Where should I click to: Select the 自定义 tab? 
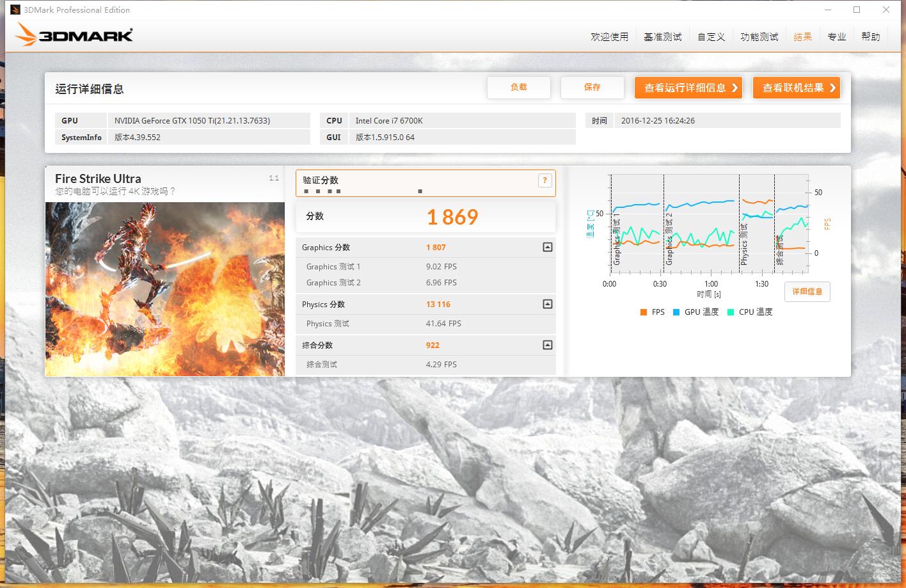710,36
